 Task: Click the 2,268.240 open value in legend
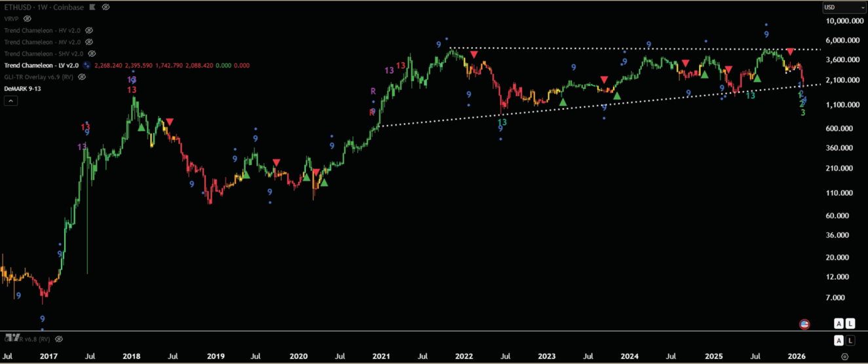click(108, 65)
